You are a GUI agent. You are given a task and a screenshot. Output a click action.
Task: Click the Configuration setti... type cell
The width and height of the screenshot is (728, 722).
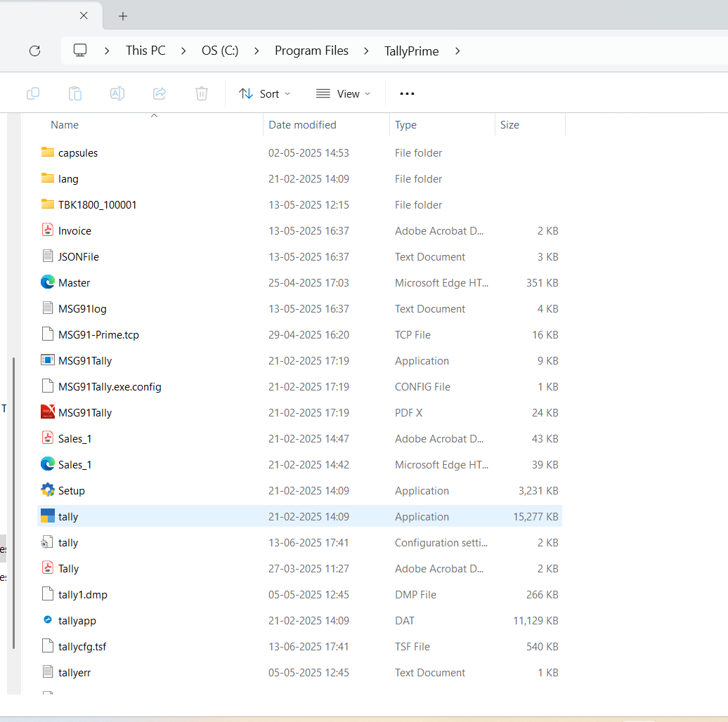pyautogui.click(x=441, y=542)
